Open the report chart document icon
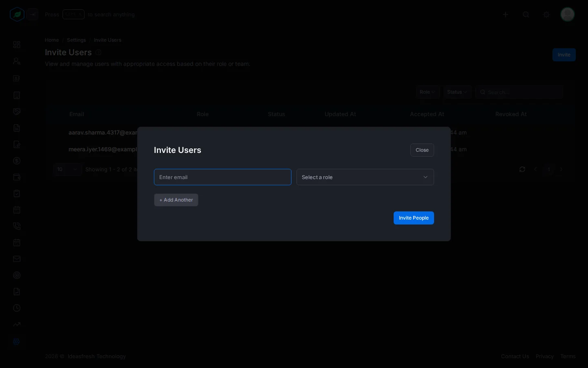 coord(17,292)
